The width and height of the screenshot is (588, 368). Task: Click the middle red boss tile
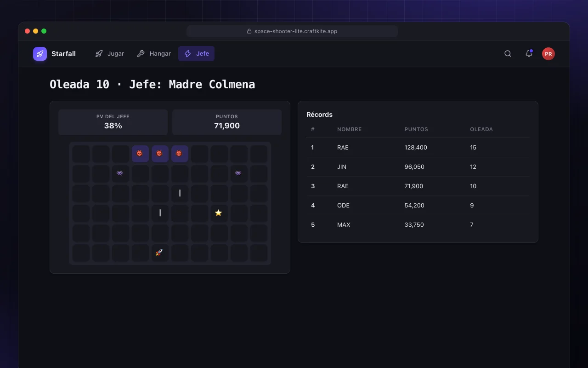pos(159,154)
